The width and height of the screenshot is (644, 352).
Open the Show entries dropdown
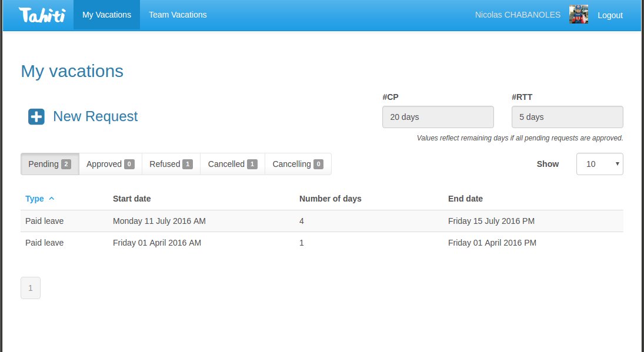(599, 164)
